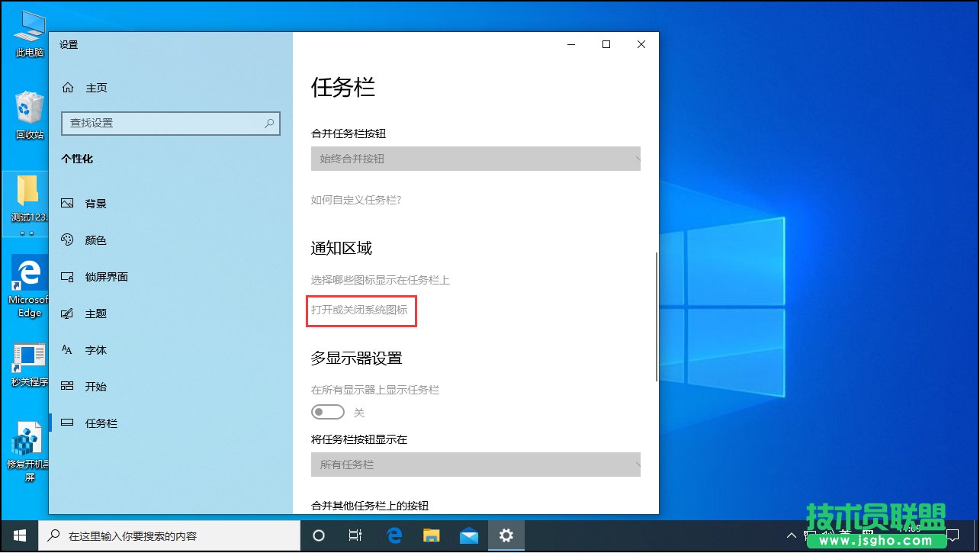Launch Microsoft Edge from the taskbar
This screenshot has height=553, width=980.
tap(394, 536)
